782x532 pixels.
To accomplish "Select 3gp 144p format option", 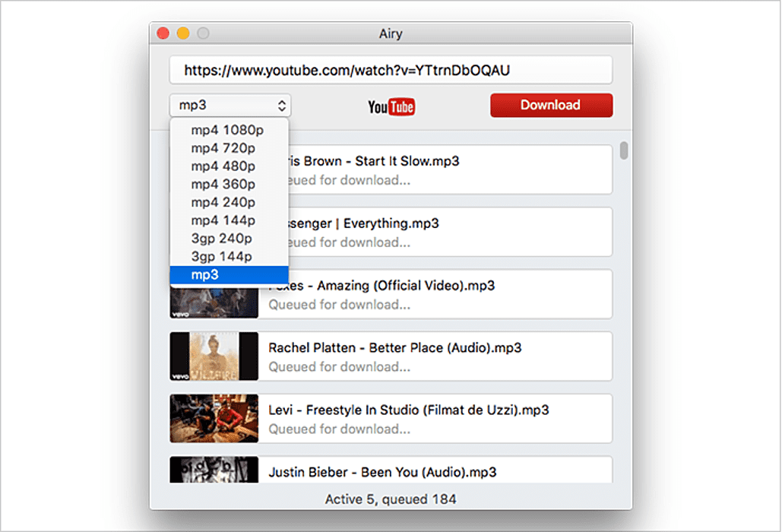I will click(229, 256).
